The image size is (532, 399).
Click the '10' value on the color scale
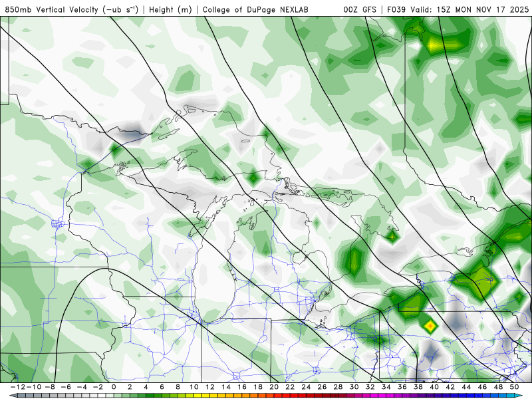point(194,387)
